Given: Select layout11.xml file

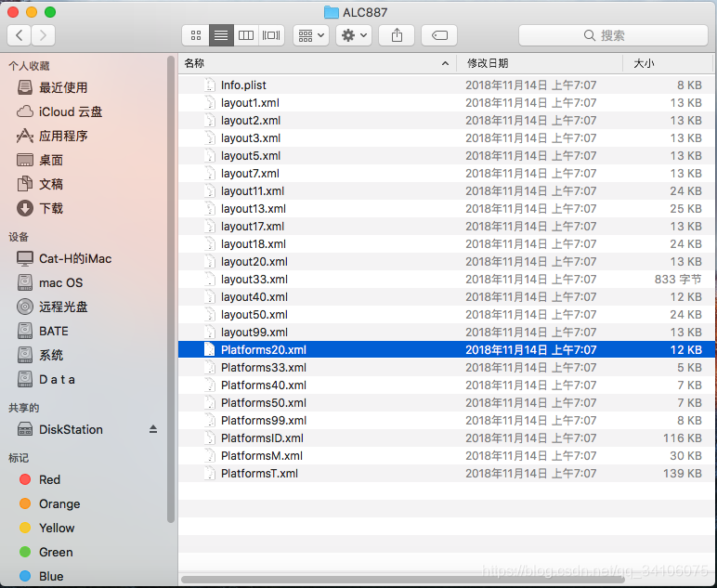Looking at the screenshot, I should pyautogui.click(x=446, y=191).
